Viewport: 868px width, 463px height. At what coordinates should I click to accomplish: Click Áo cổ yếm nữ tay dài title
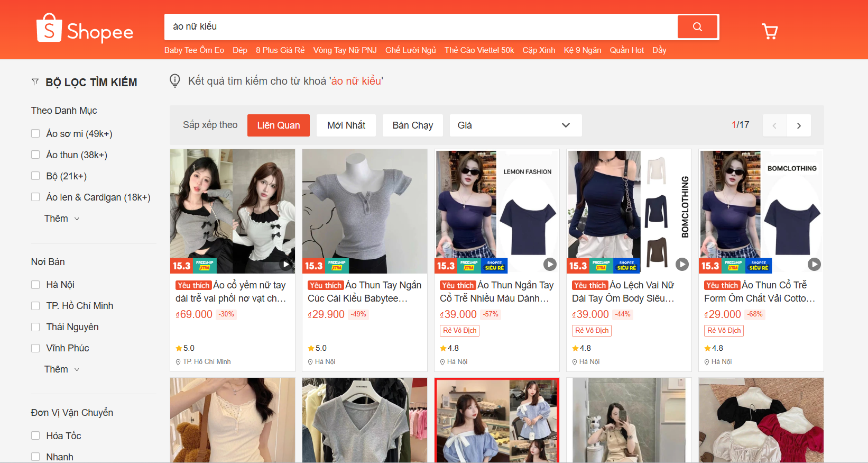point(231,292)
